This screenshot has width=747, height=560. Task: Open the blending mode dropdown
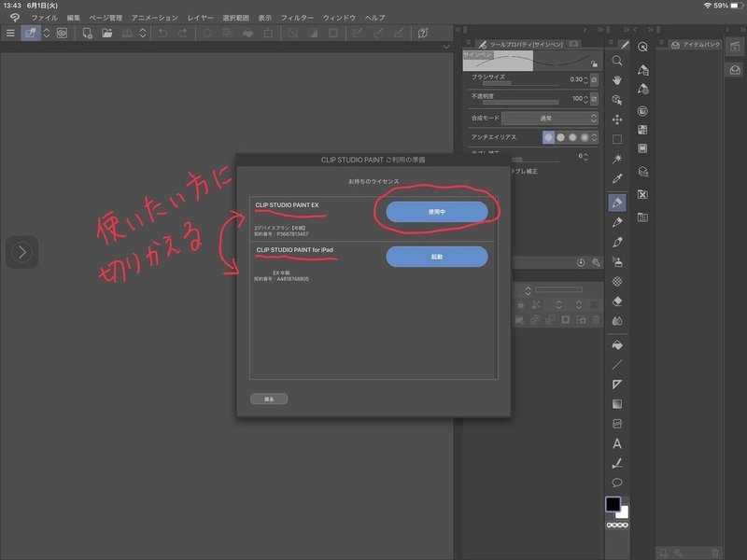tap(550, 119)
